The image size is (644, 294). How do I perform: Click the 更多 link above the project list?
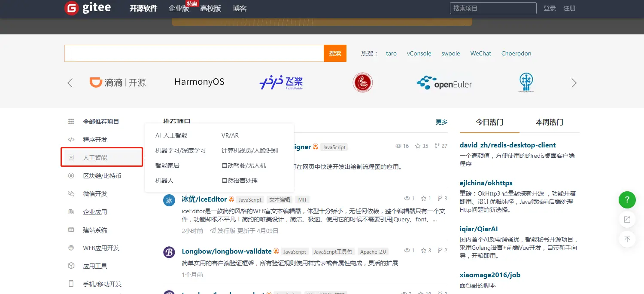pos(441,122)
